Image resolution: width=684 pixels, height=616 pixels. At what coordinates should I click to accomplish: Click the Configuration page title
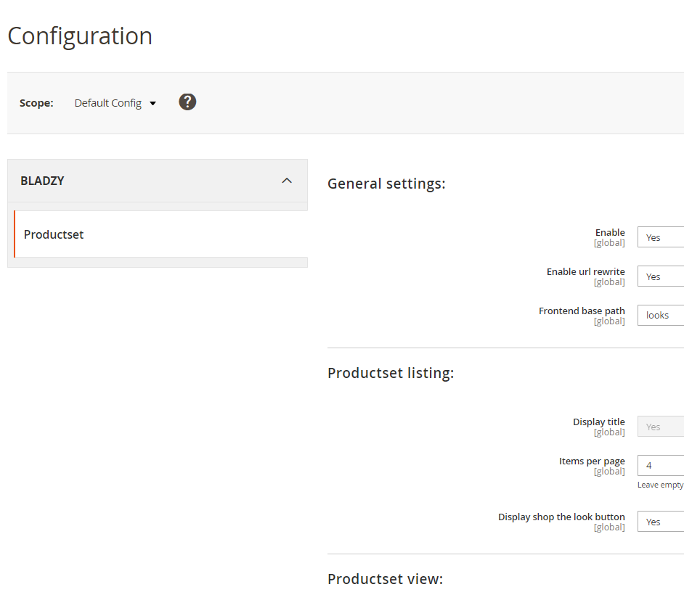click(80, 36)
